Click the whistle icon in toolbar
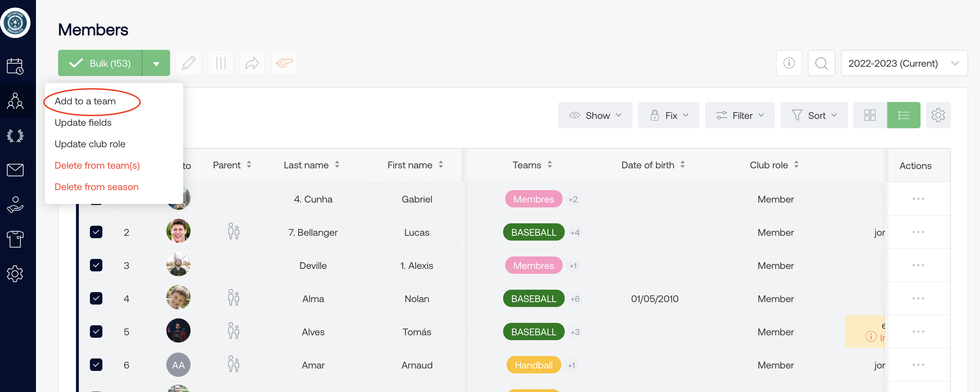This screenshot has height=392, width=980. [284, 63]
